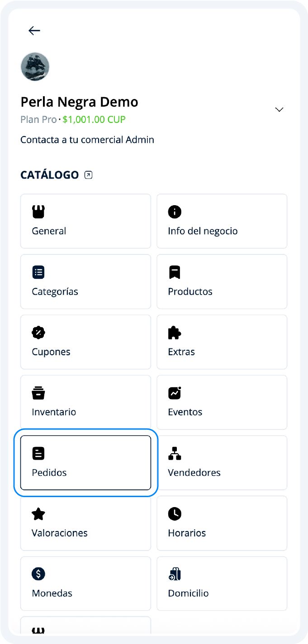Open the Info del negocio info icon
The image size is (308, 644).
tap(175, 212)
